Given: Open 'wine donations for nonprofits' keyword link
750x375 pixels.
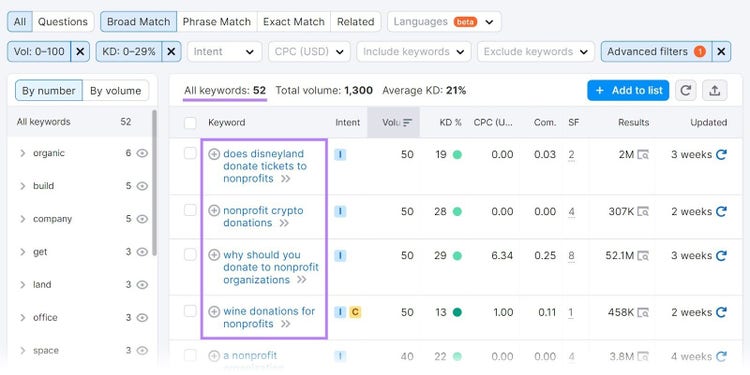Looking at the screenshot, I should 269,318.
